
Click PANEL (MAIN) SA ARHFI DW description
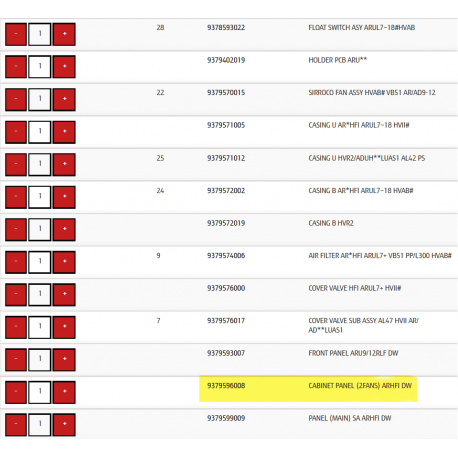click(350, 418)
